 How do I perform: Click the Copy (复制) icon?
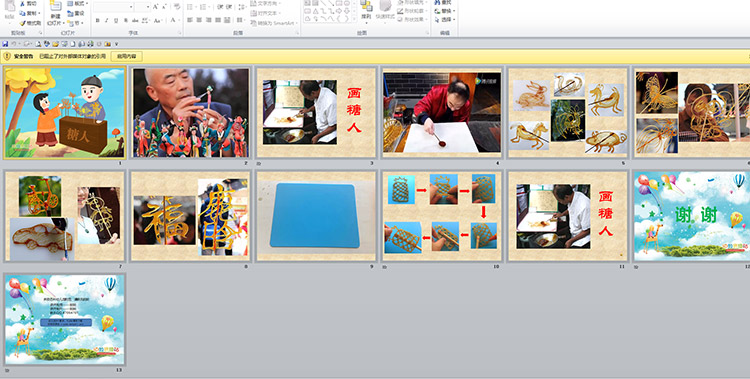[x=22, y=13]
